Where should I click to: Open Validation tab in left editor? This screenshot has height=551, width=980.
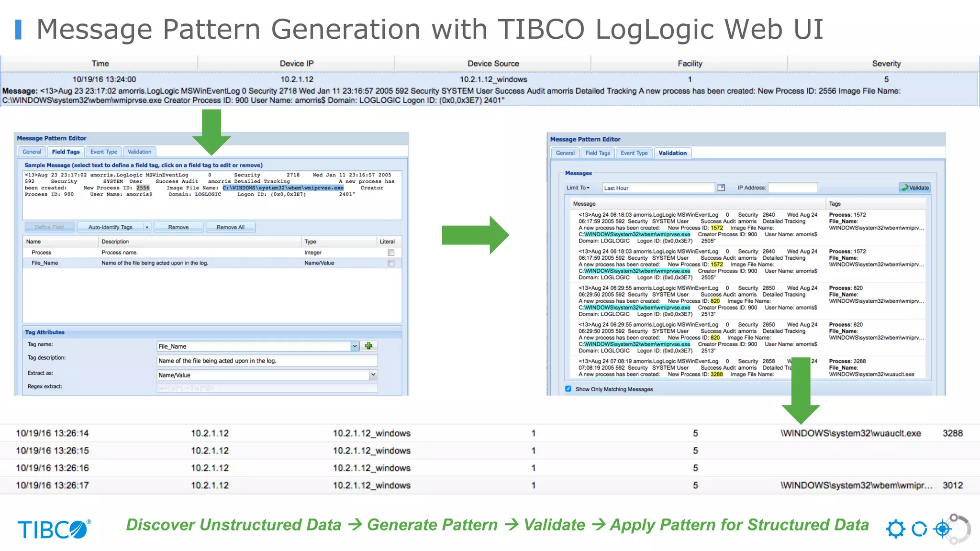139,152
